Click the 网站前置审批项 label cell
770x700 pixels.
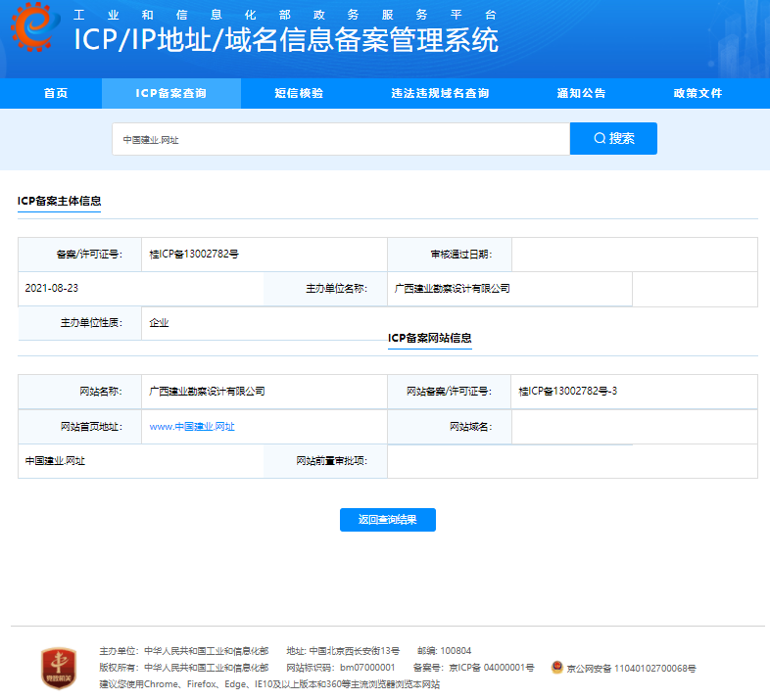click(325, 460)
